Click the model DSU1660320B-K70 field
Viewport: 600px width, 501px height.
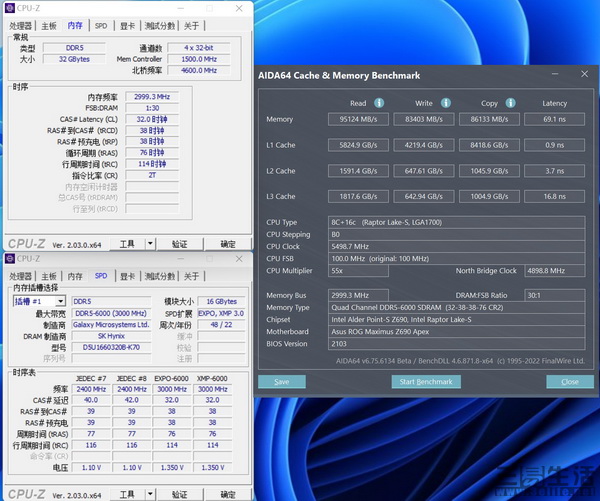pyautogui.click(x=111, y=348)
